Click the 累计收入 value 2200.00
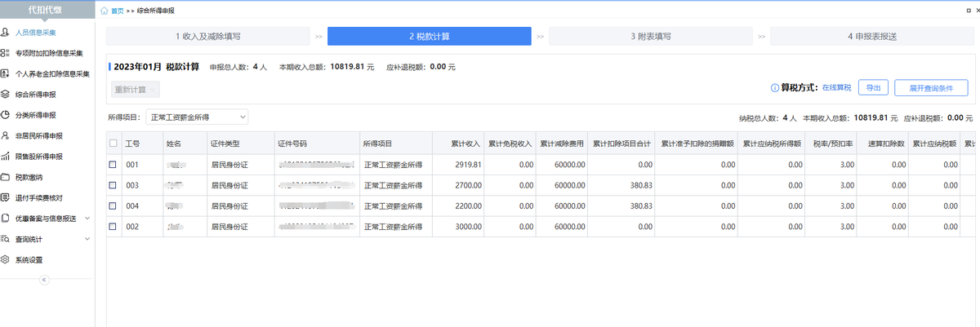This screenshot has width=980, height=327. pos(467,206)
